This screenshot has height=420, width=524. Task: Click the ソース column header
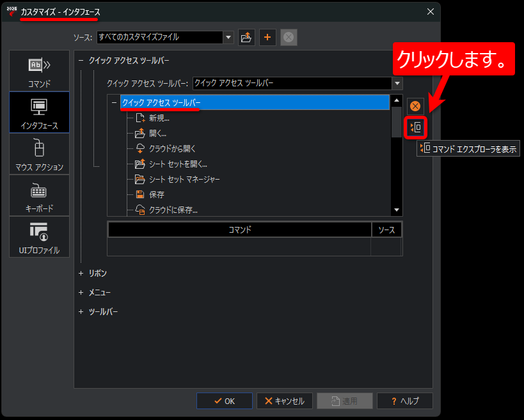(386, 229)
